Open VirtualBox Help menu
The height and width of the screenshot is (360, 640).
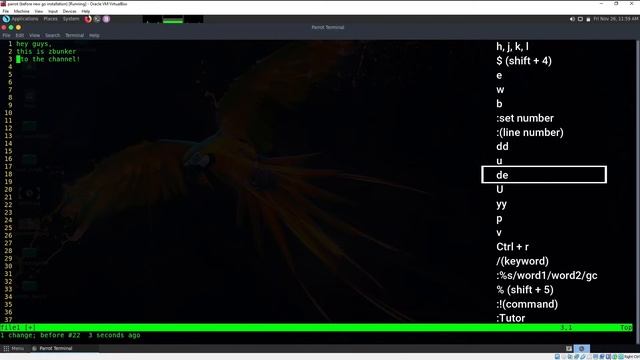coord(86,11)
